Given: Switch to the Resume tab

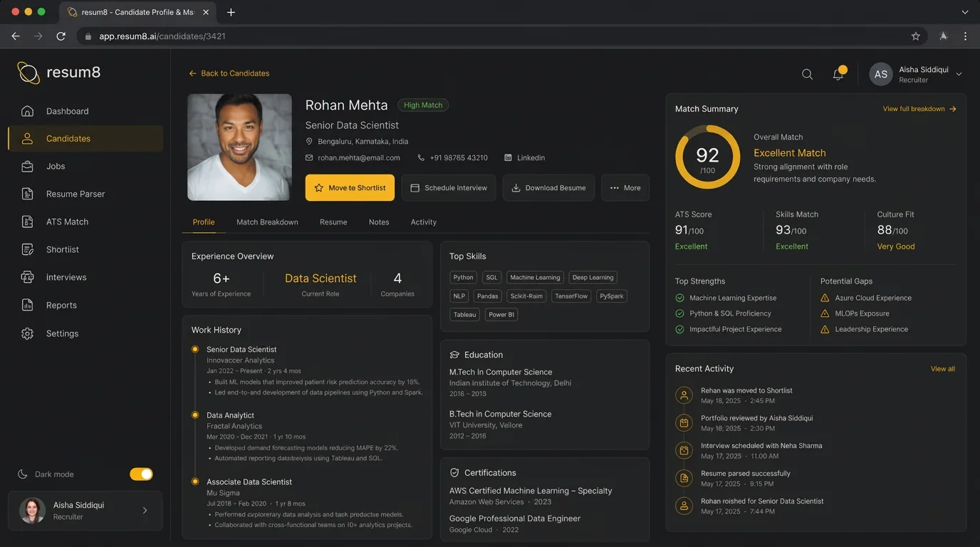Looking at the screenshot, I should point(333,222).
